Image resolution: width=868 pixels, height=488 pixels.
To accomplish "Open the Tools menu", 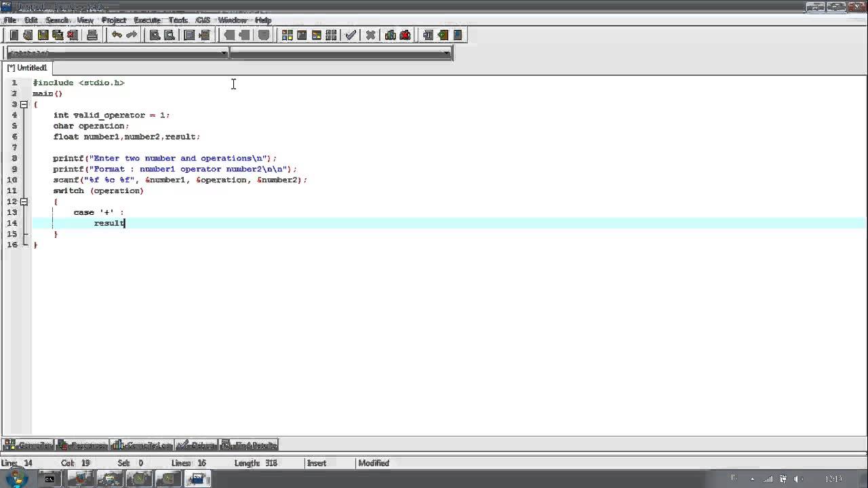I will (x=178, y=20).
